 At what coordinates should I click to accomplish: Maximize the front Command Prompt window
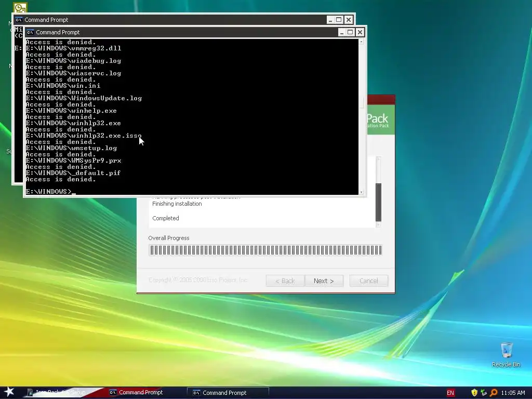(351, 32)
